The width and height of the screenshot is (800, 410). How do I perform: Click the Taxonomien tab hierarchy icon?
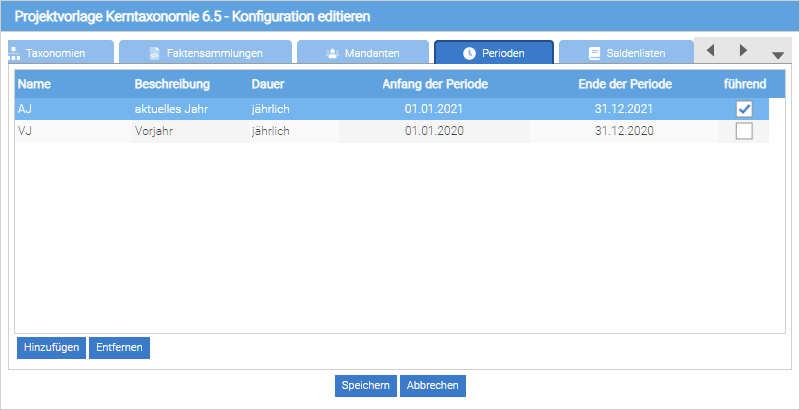[x=14, y=52]
